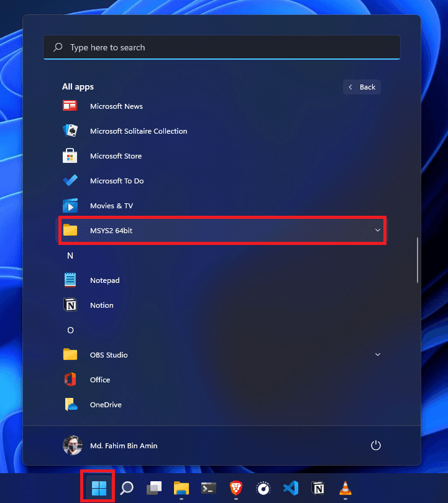This screenshot has width=448, height=503.
Task: Click 'MSYS2 64bit' folder name
Action: click(111, 230)
